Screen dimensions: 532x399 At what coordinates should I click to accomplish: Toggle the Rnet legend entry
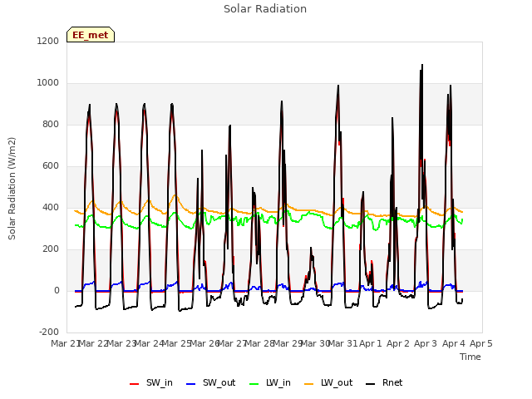coord(384,383)
